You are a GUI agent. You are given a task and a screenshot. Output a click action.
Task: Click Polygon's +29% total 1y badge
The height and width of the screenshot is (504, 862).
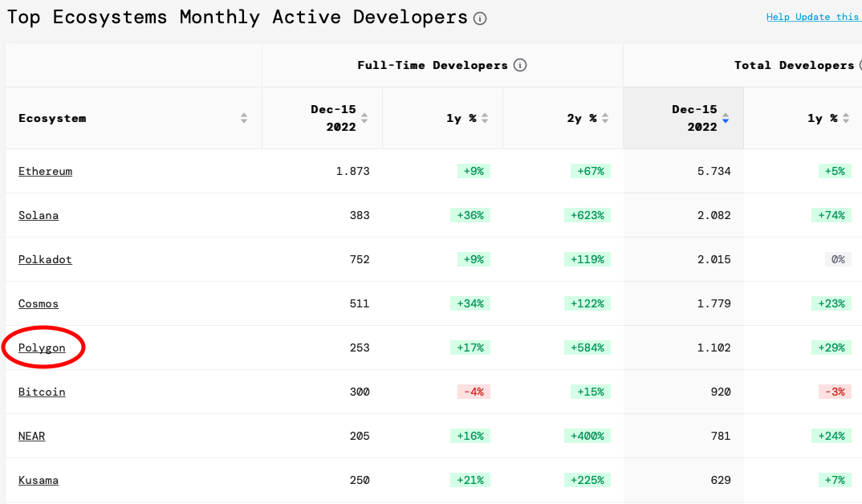832,348
